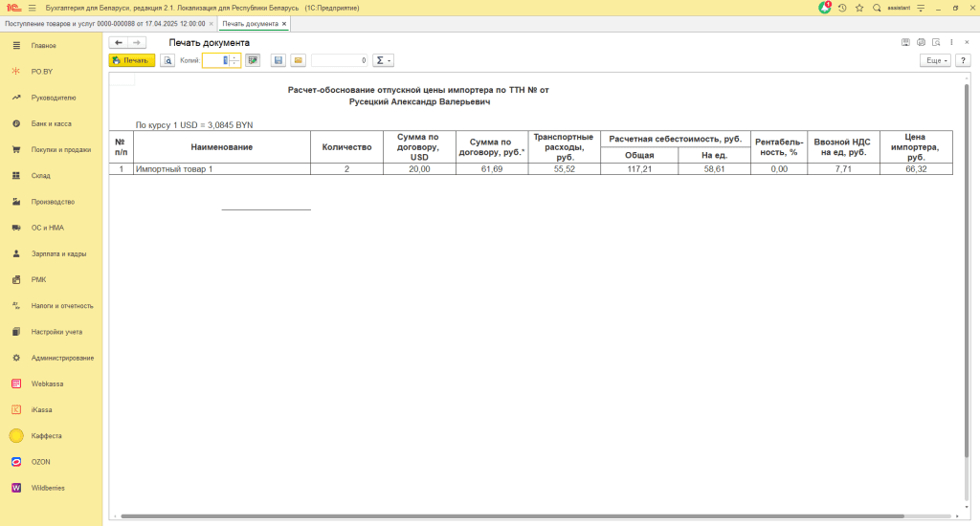Increase the number of copies with the up spinner
Image resolution: width=980 pixels, height=526 pixels.
tap(234, 57)
